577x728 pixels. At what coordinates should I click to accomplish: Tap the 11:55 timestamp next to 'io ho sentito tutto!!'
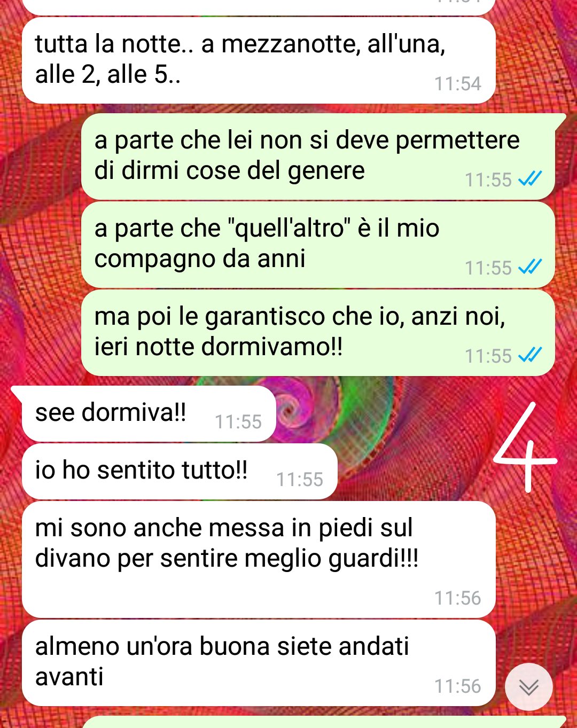click(x=300, y=480)
